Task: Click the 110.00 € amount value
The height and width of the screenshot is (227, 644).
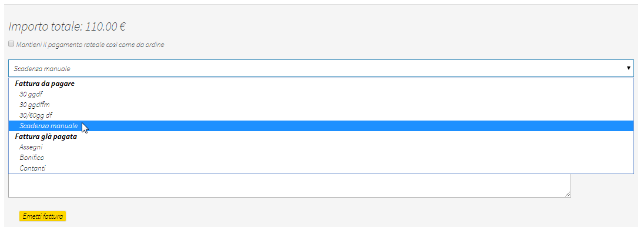Action: pos(106,26)
